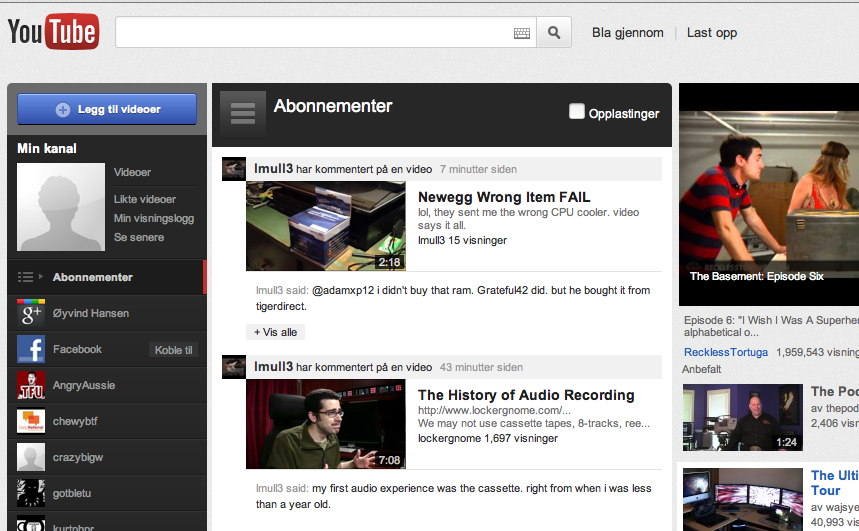Open the Min kanal heading
859x531 pixels.
point(47,149)
